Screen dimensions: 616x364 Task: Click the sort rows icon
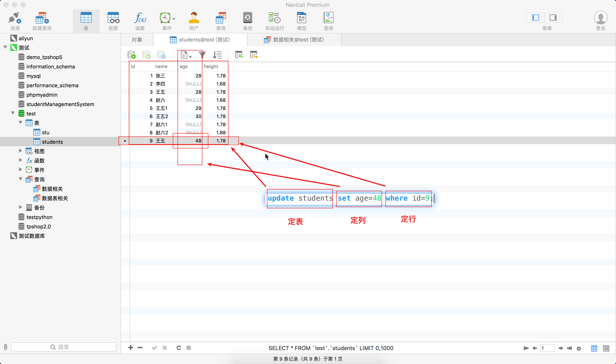point(217,55)
